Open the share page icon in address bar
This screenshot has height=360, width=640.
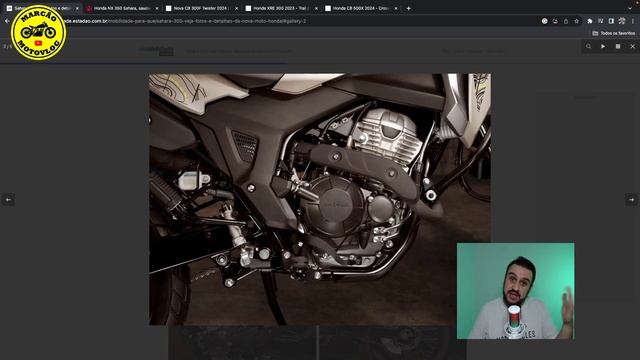[x=566, y=21]
